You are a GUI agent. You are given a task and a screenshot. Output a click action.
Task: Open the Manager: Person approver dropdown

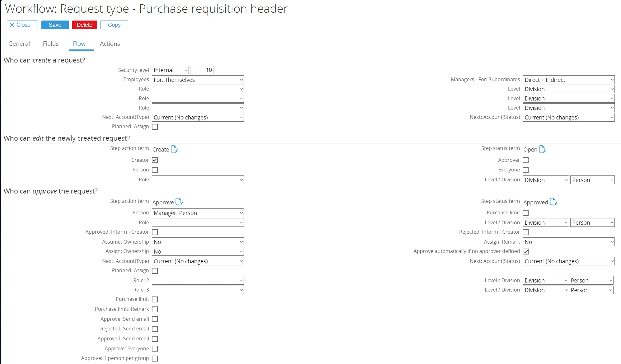(198, 213)
